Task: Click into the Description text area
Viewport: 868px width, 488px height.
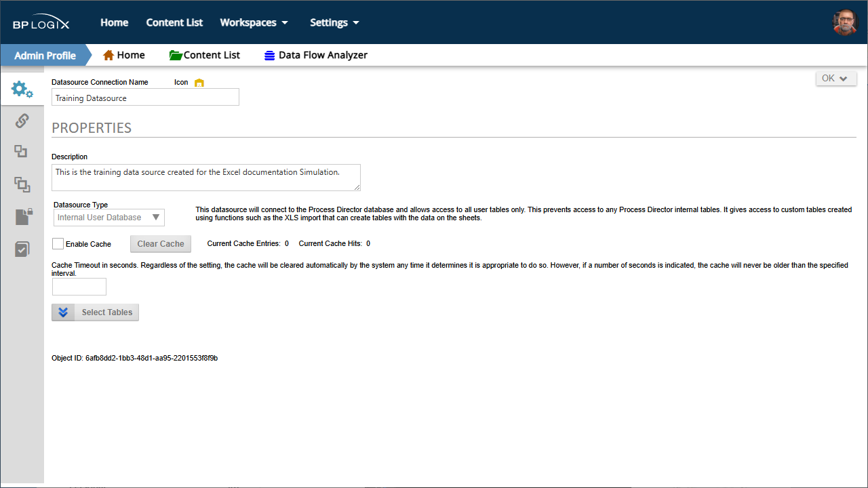Action: point(206,178)
